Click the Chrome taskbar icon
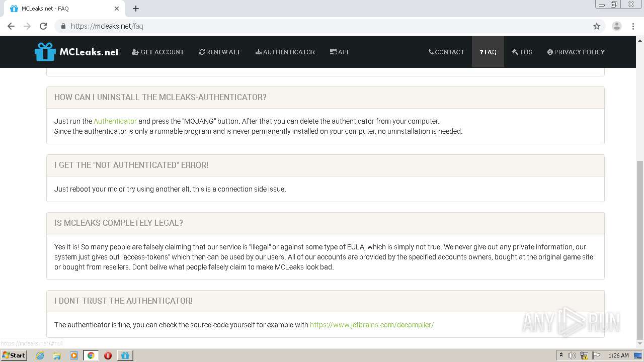This screenshot has width=644, height=362. coord(91,355)
